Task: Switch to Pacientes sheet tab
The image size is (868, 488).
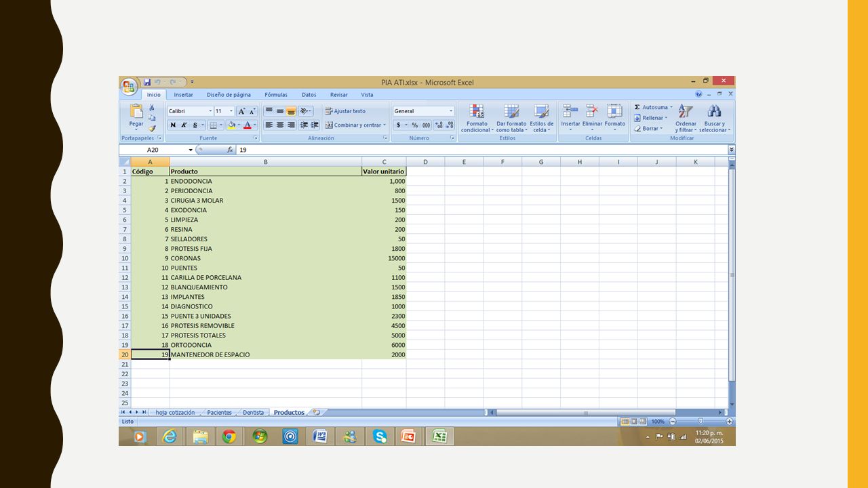Action: [x=219, y=412]
